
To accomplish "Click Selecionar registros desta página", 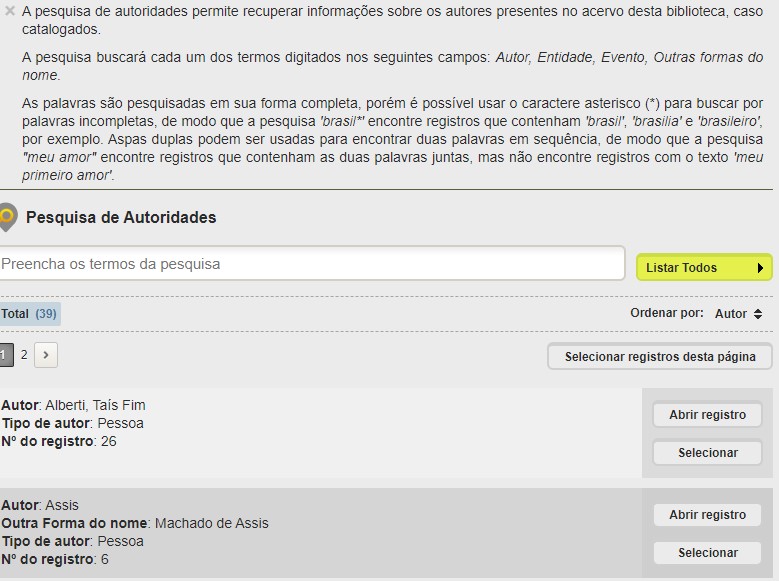I will [x=660, y=357].
